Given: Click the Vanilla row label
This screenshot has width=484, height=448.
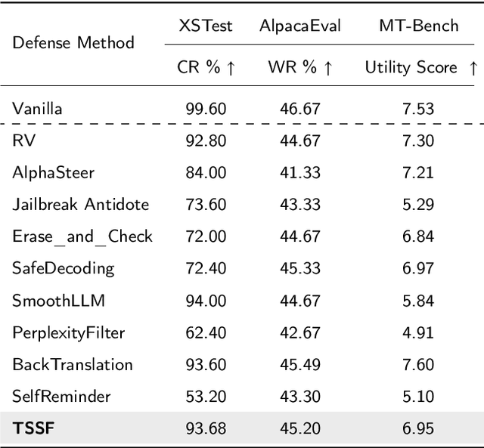Looking at the screenshot, I should tap(37, 109).
